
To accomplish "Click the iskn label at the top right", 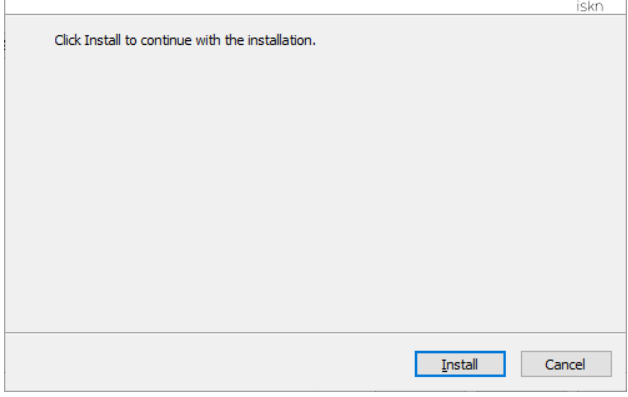I will tap(590, 6).
